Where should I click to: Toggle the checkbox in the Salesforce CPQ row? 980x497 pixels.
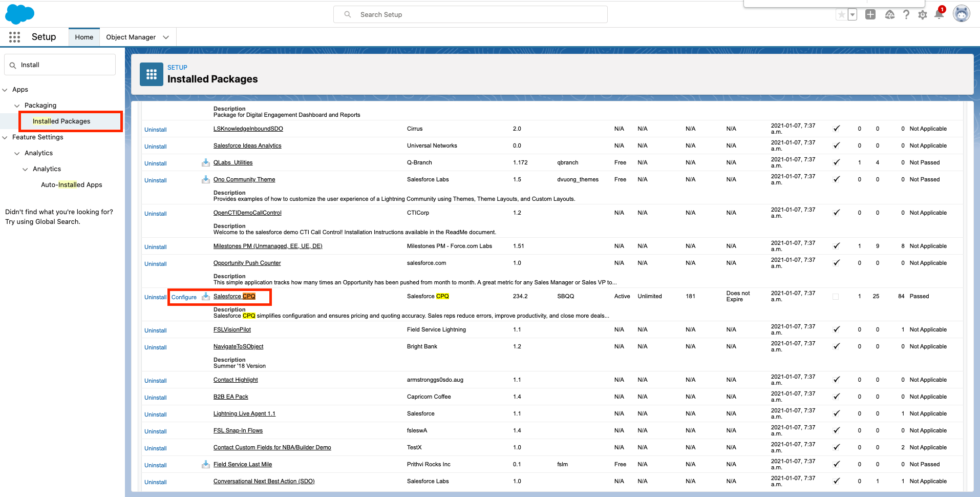coord(836,297)
